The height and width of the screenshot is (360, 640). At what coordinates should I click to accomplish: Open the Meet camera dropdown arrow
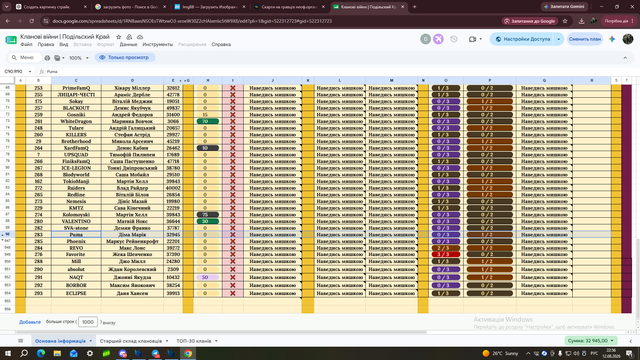[x=480, y=39]
